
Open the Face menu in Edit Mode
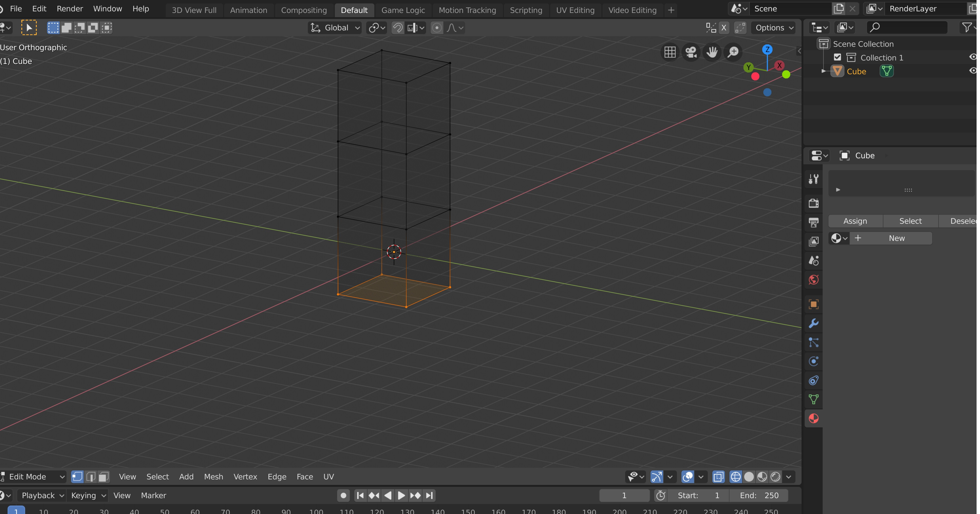(x=304, y=476)
